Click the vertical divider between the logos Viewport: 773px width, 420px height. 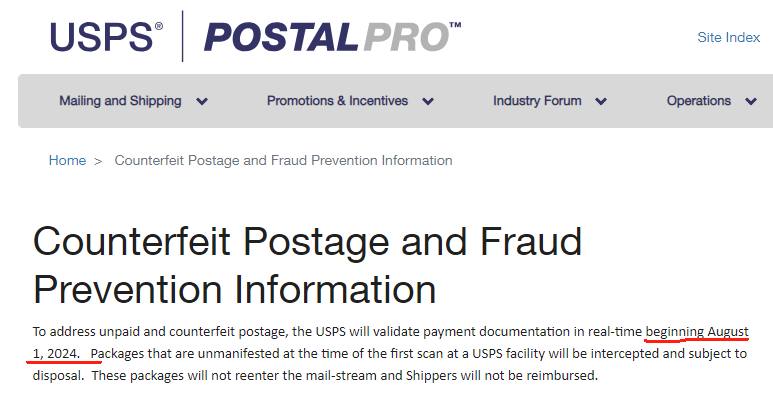point(182,36)
